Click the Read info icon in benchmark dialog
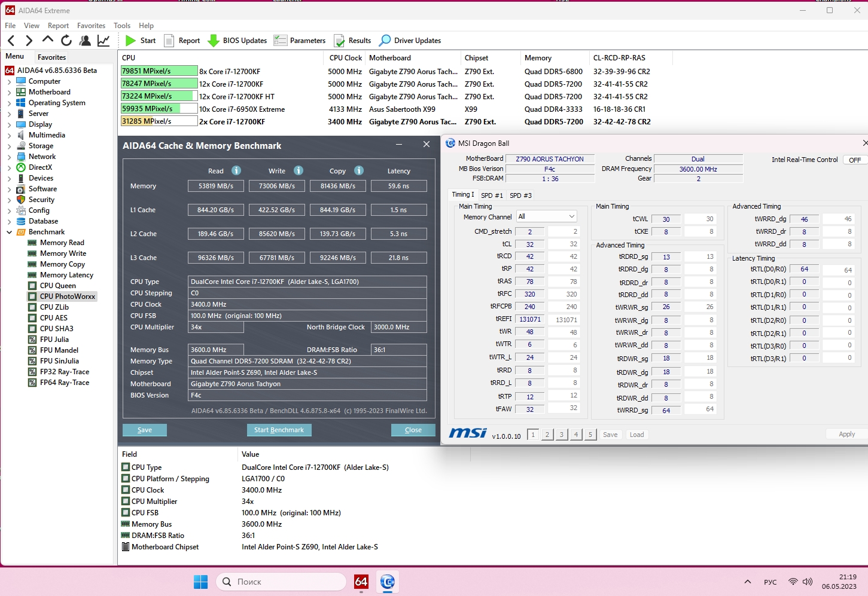868x596 pixels. pos(236,170)
